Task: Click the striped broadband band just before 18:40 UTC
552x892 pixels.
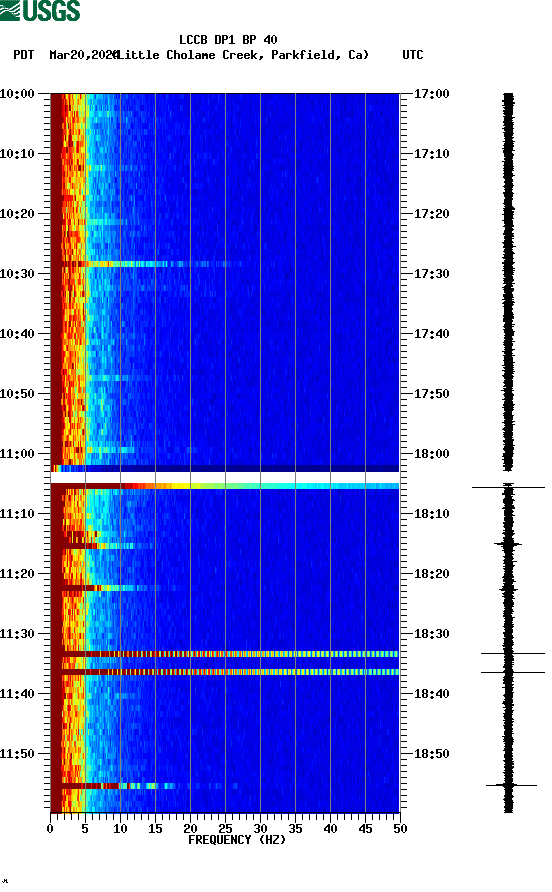Action: pos(225,672)
